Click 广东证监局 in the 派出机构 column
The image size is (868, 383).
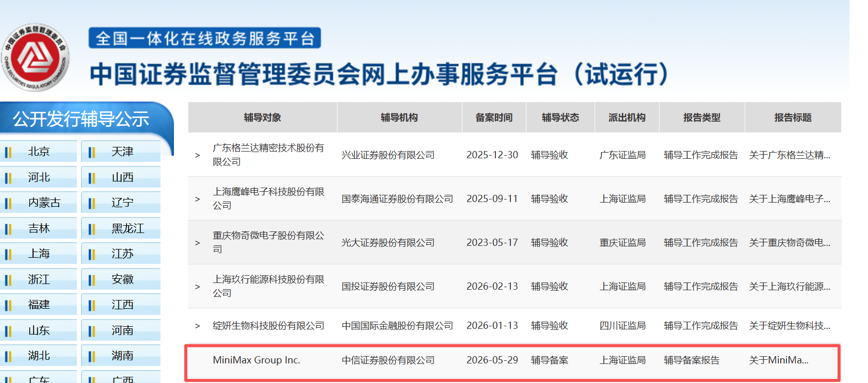coord(622,155)
